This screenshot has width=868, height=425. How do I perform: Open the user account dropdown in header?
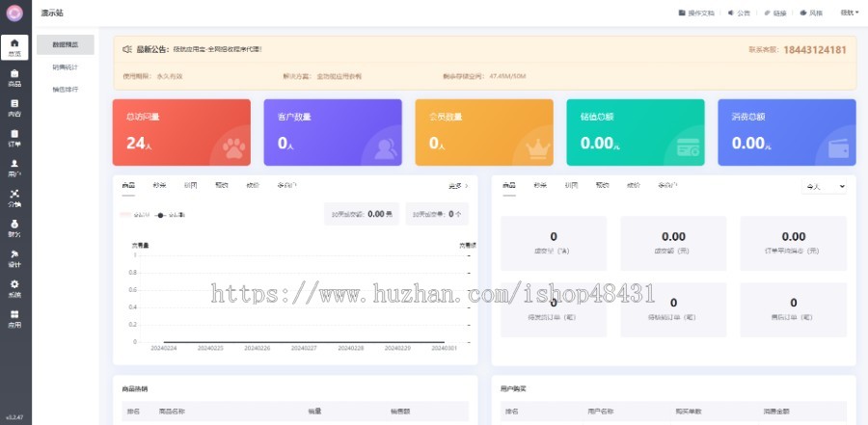(850, 13)
